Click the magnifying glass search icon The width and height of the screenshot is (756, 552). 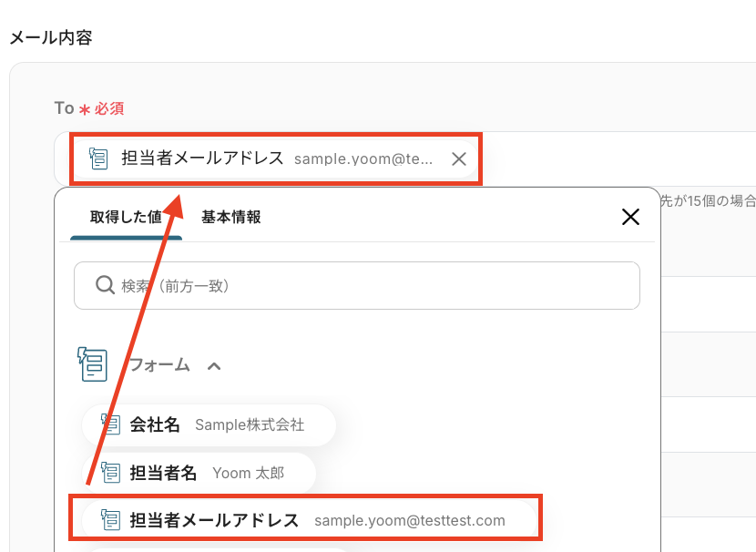tap(105, 286)
